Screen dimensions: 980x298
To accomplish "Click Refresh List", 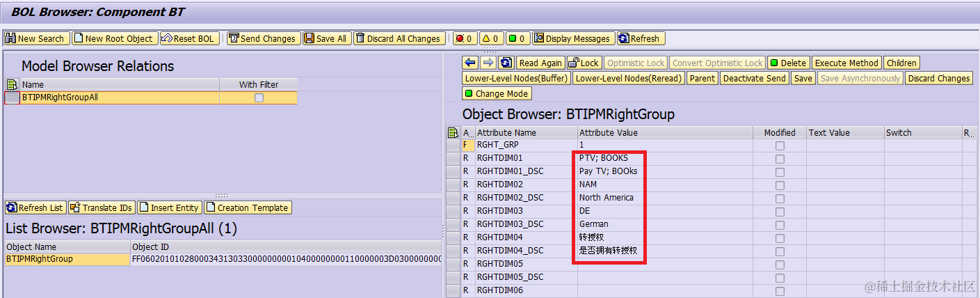I will 35,207.
